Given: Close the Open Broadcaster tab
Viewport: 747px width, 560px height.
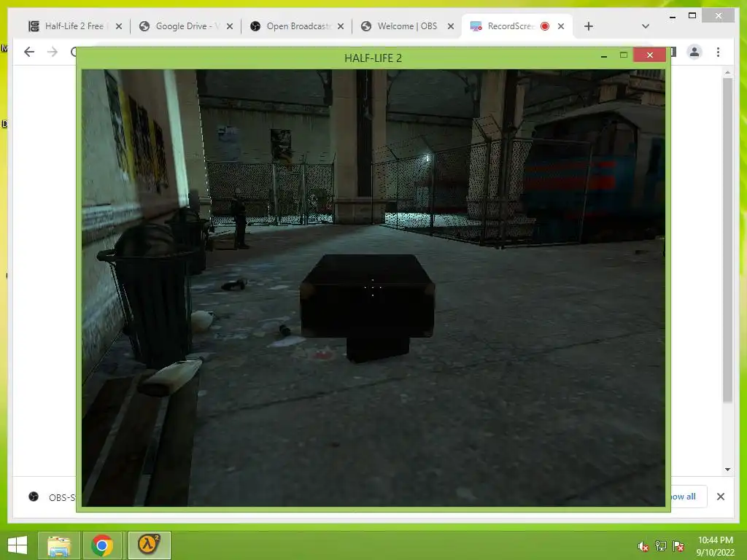Looking at the screenshot, I should tap(341, 27).
